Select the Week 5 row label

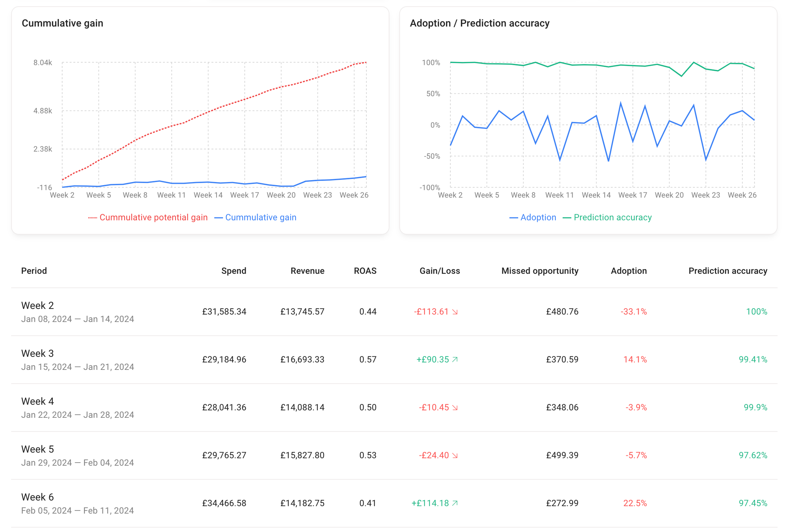(x=38, y=449)
